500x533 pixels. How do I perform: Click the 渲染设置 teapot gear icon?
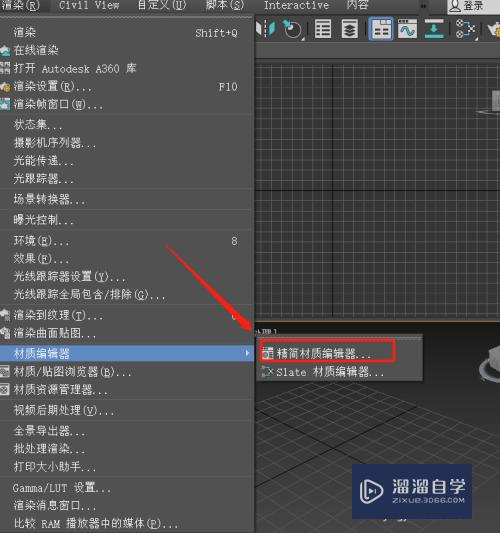(5, 87)
